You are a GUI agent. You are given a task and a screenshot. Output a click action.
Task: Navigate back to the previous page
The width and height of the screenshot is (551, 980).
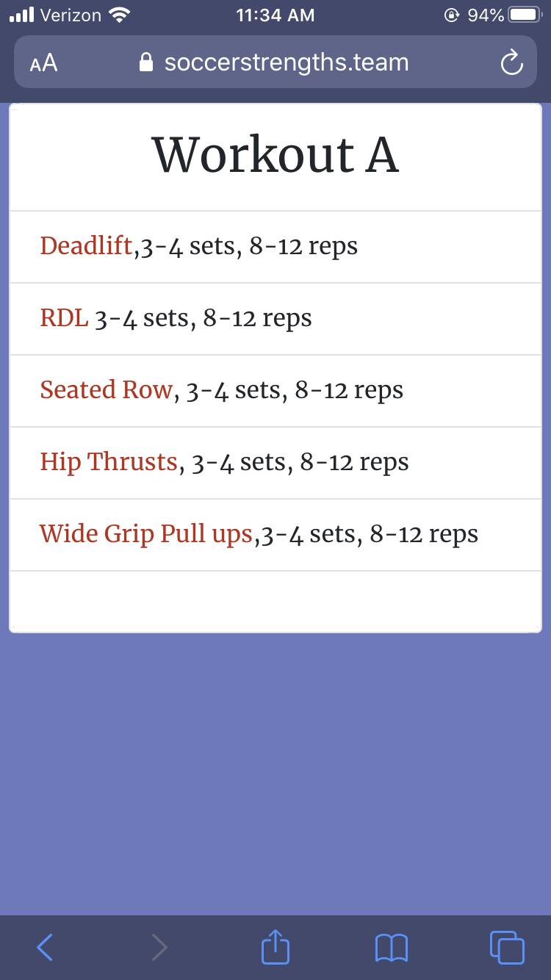pyautogui.click(x=44, y=948)
